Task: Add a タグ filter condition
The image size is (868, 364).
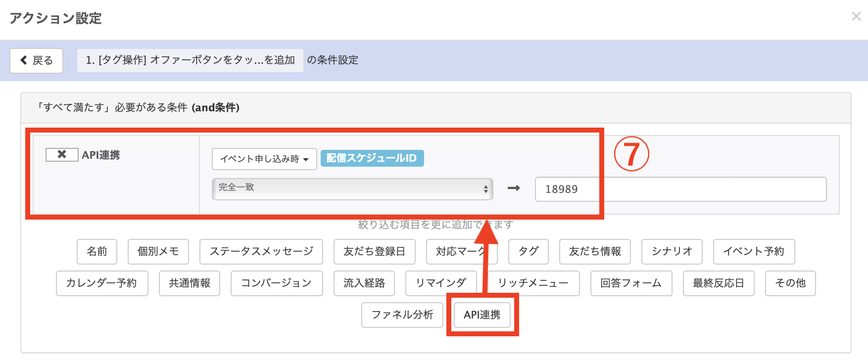Action: tap(528, 251)
